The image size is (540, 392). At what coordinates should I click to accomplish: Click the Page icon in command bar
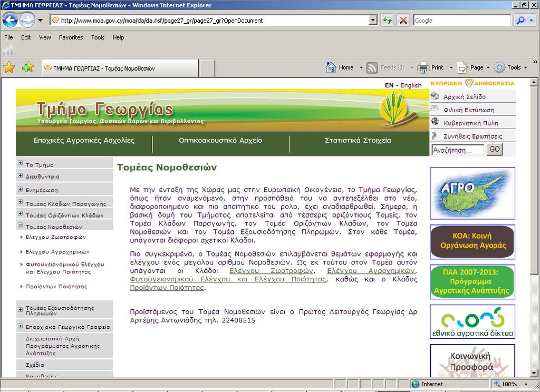pos(462,67)
